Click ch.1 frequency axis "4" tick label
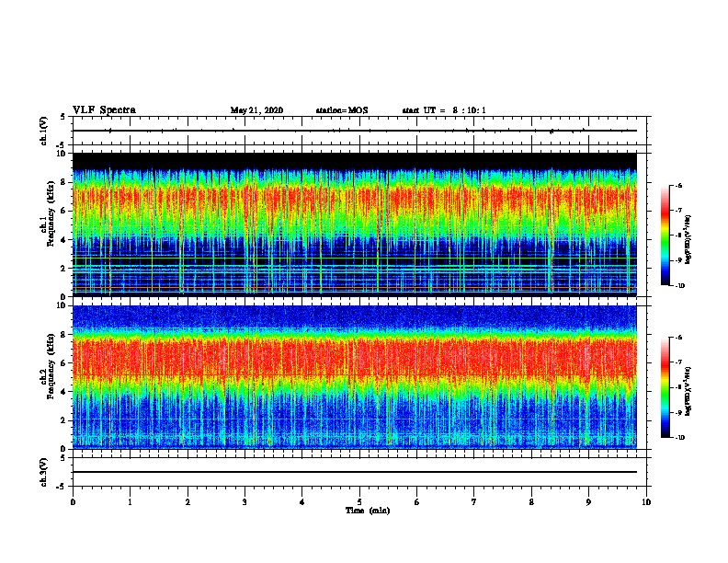 [x=64, y=240]
